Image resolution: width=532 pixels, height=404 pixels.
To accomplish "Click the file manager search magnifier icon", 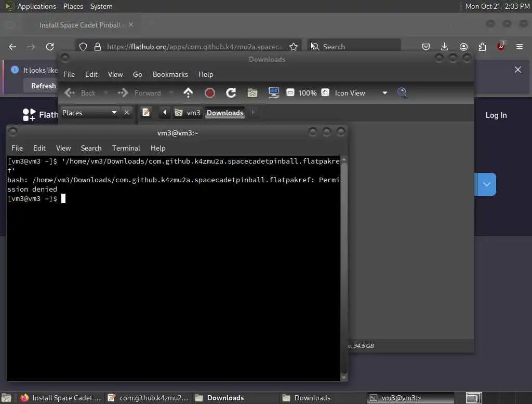I will coord(402,93).
